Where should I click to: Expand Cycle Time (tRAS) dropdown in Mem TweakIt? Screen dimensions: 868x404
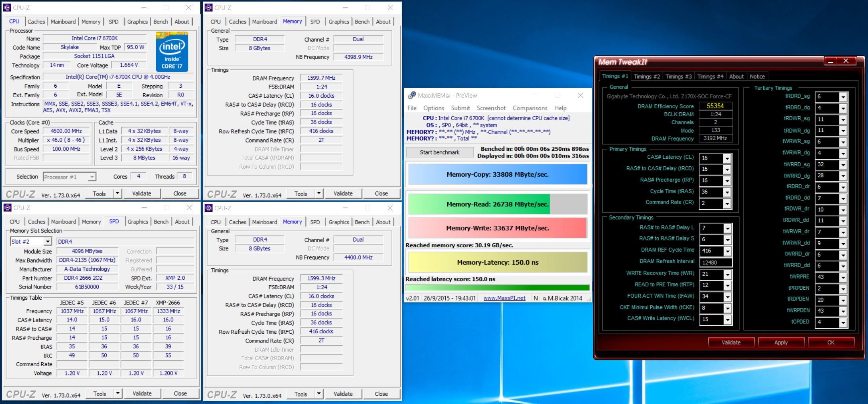[x=727, y=192]
